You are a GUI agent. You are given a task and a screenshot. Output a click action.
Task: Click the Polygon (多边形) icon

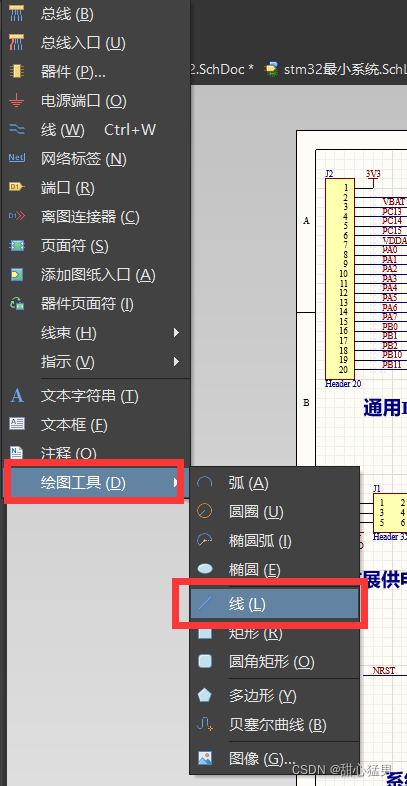point(205,695)
